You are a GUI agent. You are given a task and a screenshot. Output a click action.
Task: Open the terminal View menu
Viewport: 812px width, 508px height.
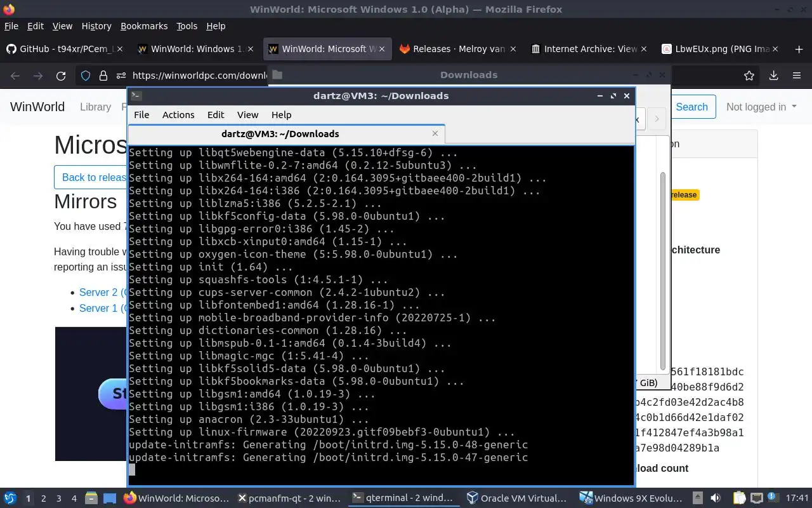(x=247, y=114)
